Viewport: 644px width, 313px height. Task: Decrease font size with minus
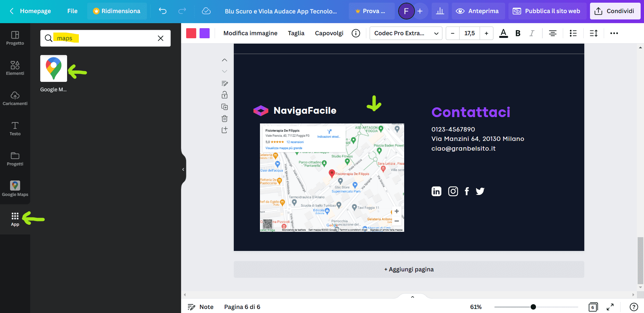tap(452, 33)
